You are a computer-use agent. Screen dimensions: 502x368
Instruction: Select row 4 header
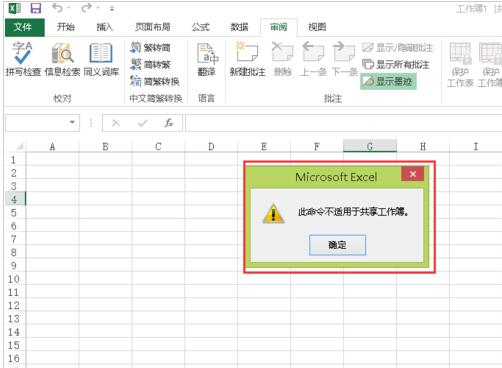tap(14, 199)
